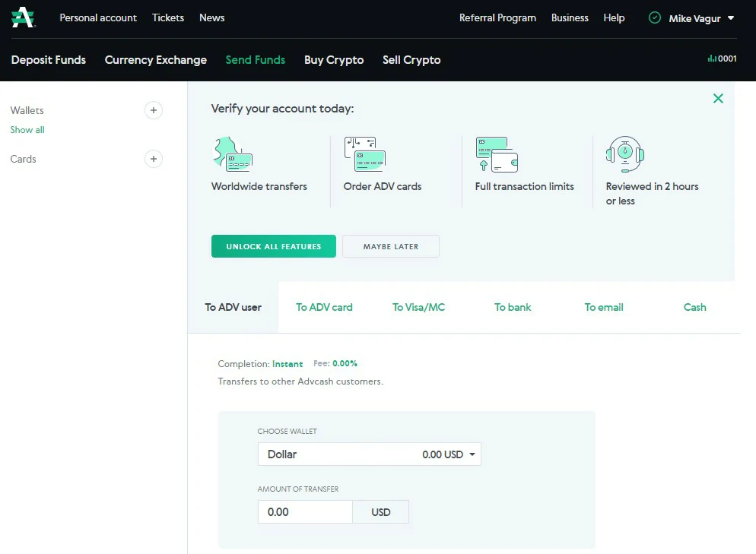Screen dimensions: 756x554
Task: Open the News page
Action: click(211, 17)
